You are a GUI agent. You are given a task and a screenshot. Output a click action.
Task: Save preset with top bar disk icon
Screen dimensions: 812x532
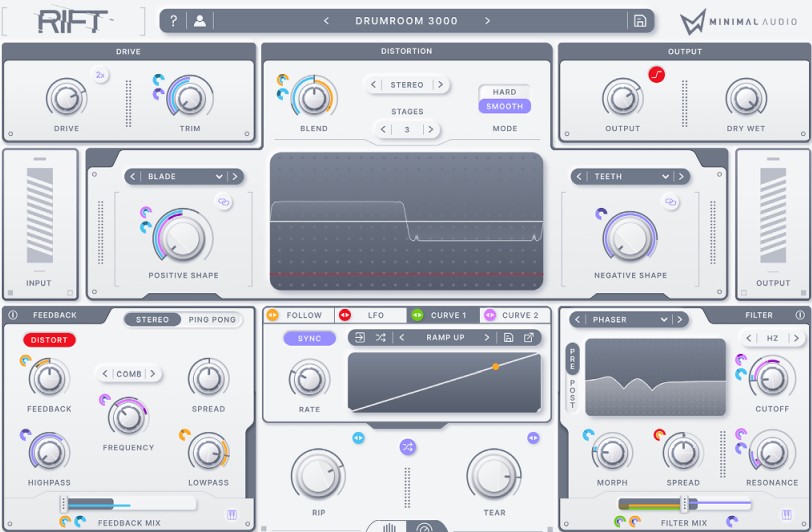coord(640,21)
